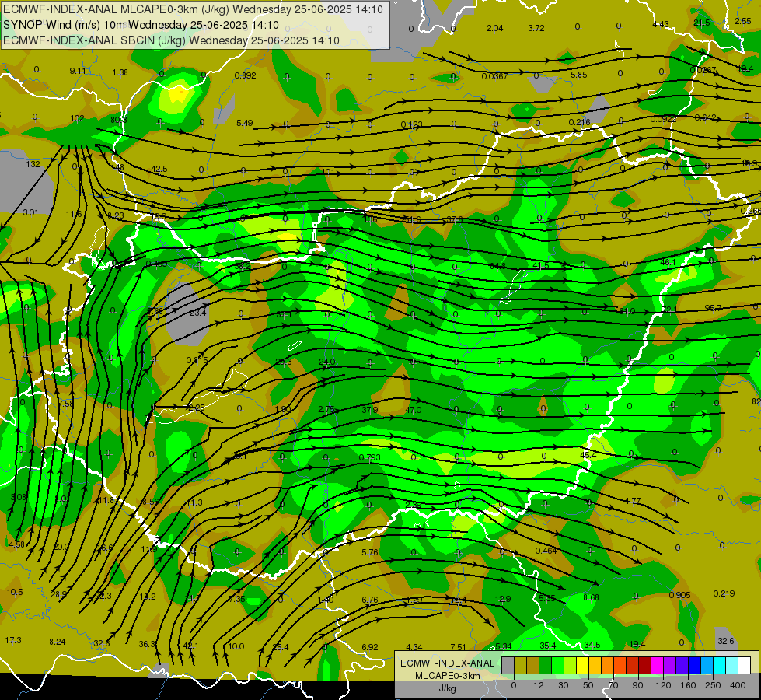
Task: Pick the dark red legend swatch
Action: [644, 665]
